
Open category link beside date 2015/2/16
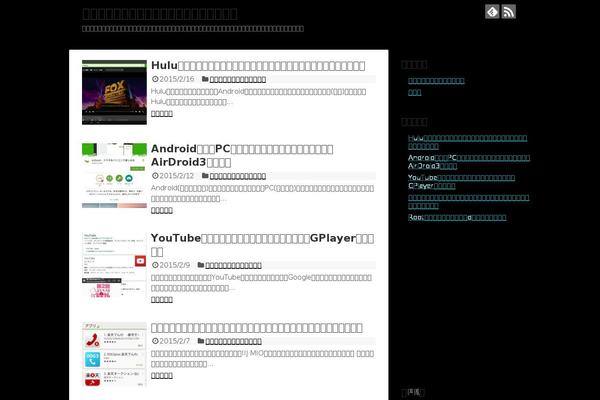238,79
